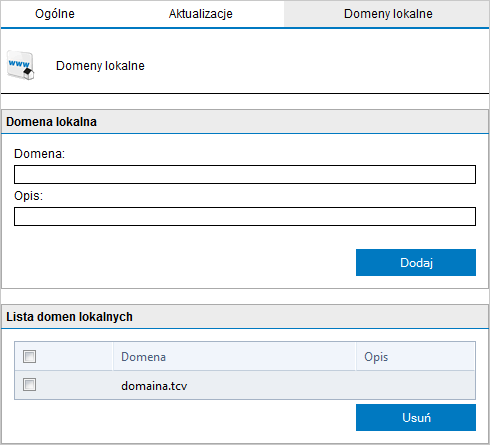Switch to the Ogólne tab

coord(55,14)
